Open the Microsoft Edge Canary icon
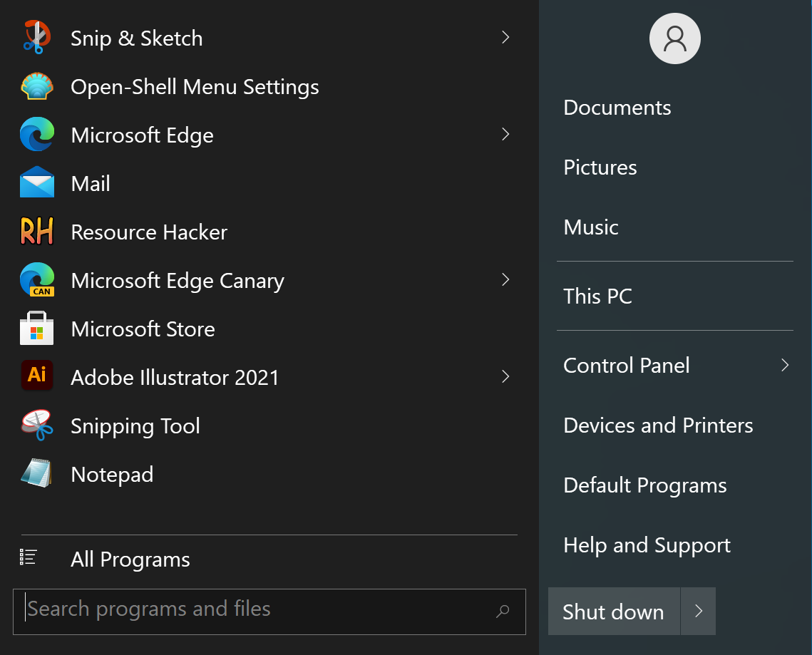Viewport: 812px width, 655px height. point(37,279)
